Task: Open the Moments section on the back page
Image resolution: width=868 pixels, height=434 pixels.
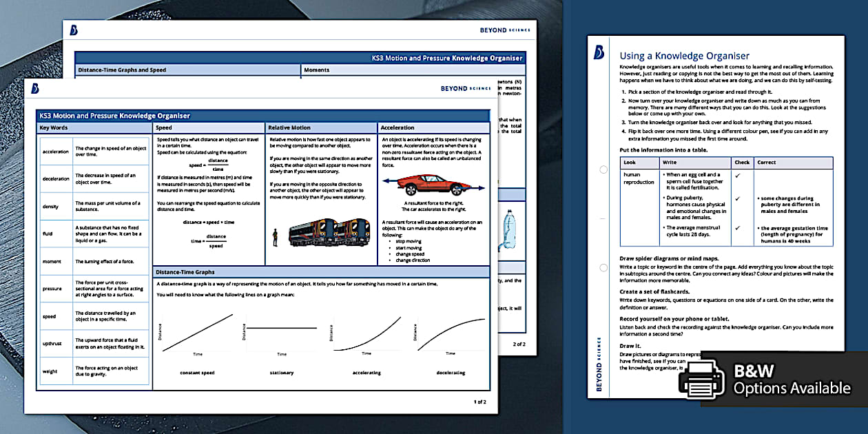Action: coord(318,70)
